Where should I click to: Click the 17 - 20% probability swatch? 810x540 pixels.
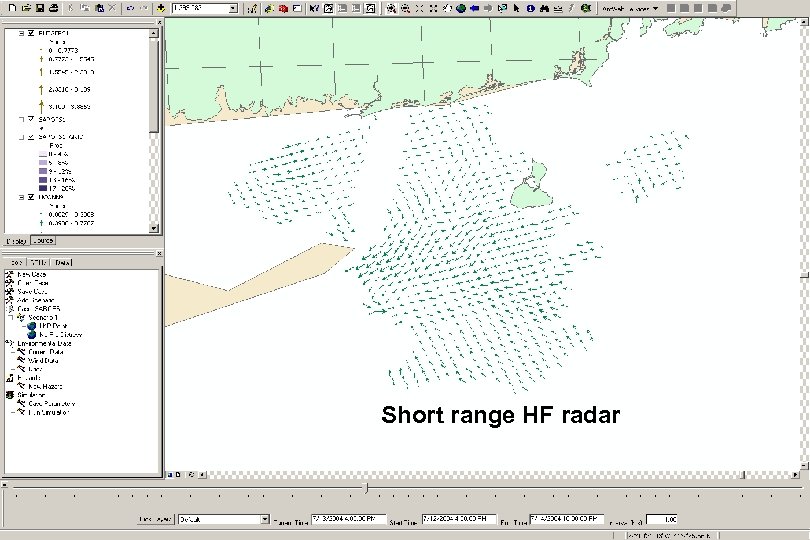coord(43,188)
